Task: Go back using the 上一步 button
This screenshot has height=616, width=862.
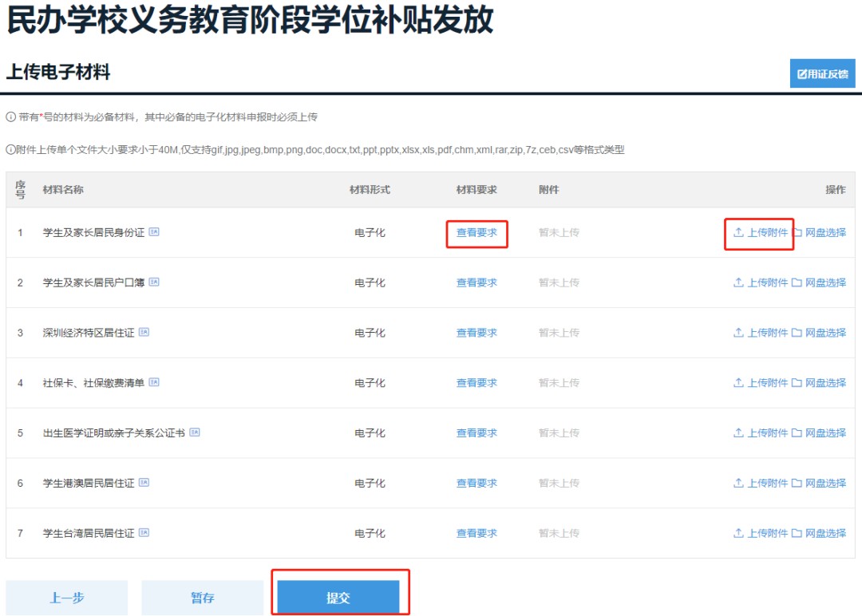Action: tap(67, 598)
